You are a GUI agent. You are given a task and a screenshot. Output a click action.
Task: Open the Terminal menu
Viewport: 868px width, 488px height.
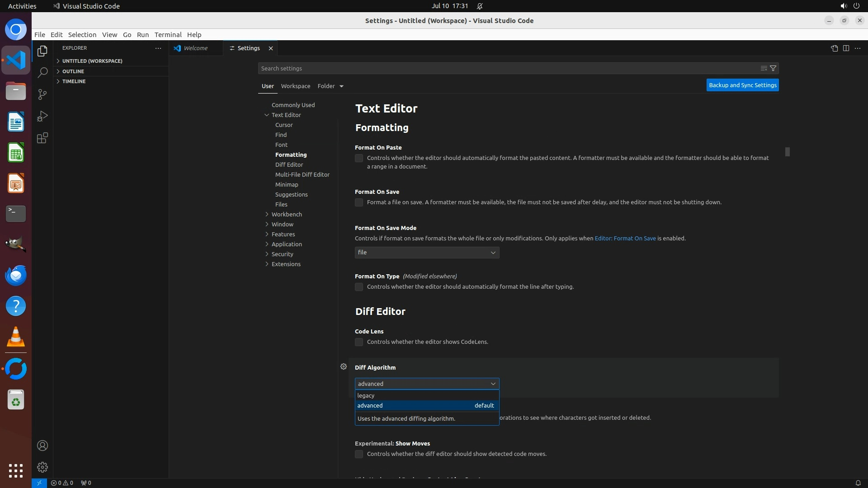click(x=168, y=35)
